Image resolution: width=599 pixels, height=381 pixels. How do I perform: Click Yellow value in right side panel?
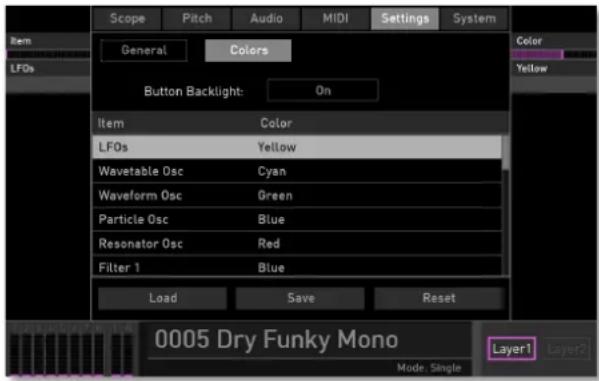click(532, 68)
